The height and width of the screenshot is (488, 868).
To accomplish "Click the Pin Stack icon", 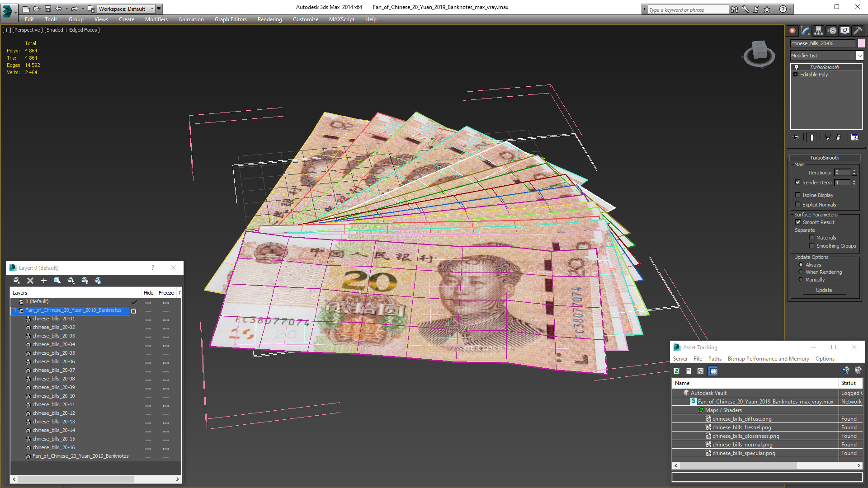I will (796, 137).
